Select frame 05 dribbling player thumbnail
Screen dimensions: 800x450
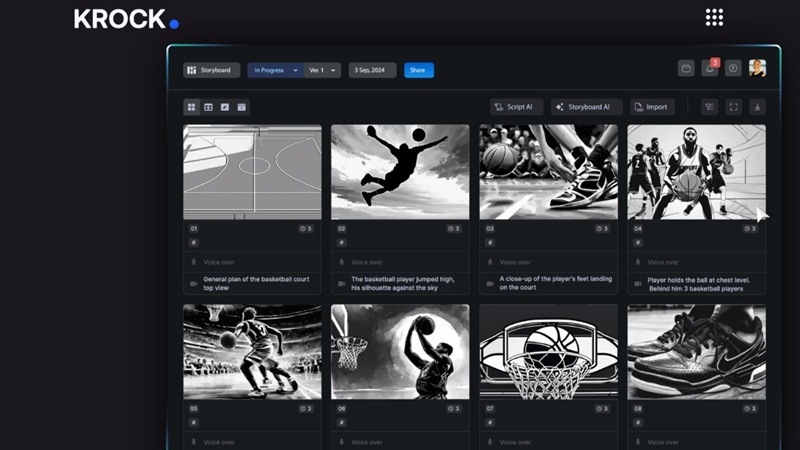[x=253, y=352]
